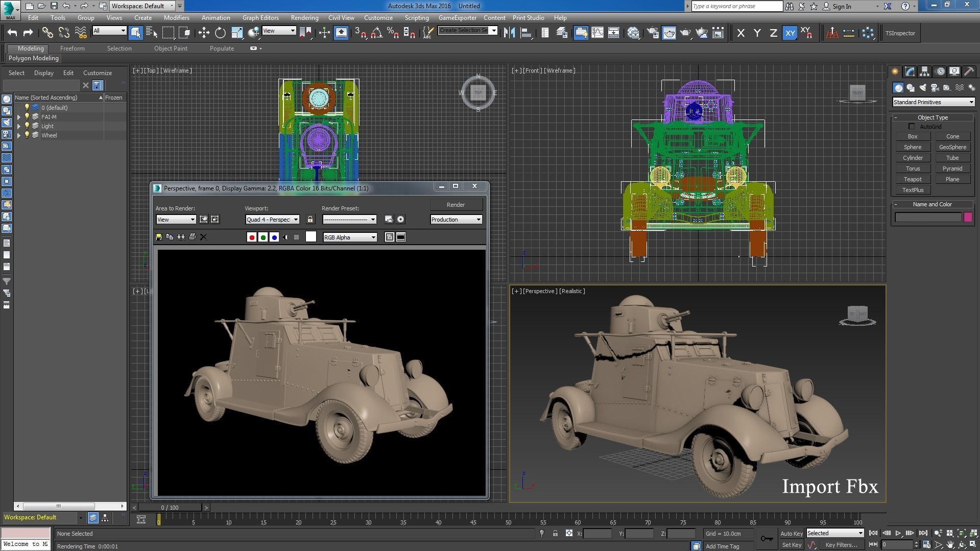Enable the AutoGrid checkbox
The height and width of the screenshot is (551, 980).
[x=912, y=127]
